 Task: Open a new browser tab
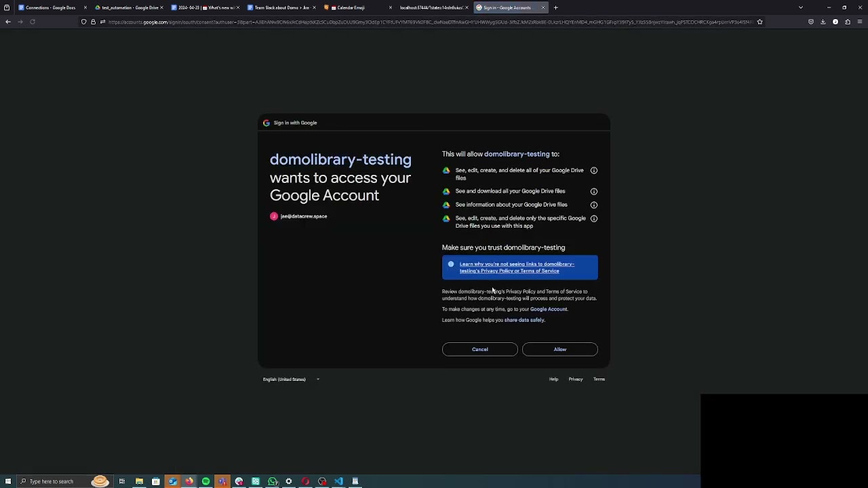tap(555, 7)
